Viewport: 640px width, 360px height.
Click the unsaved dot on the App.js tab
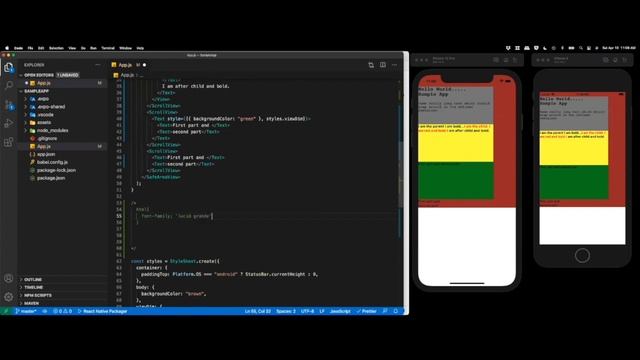(144, 65)
